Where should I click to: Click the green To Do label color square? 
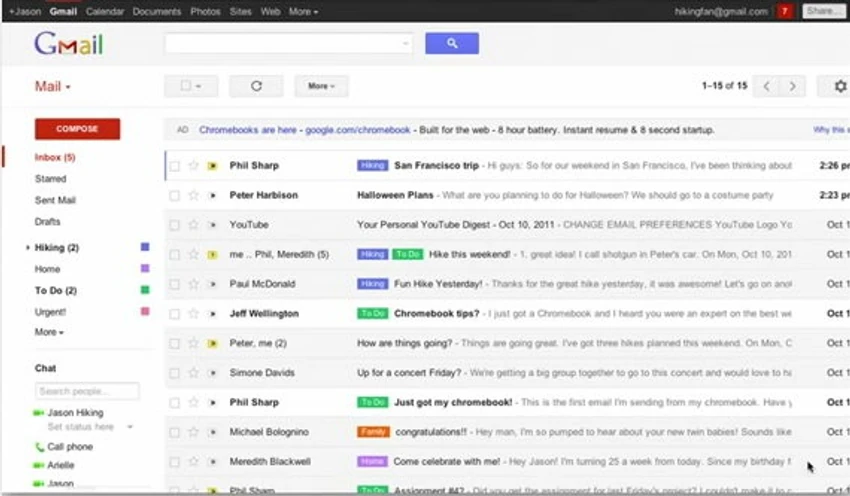coord(145,290)
